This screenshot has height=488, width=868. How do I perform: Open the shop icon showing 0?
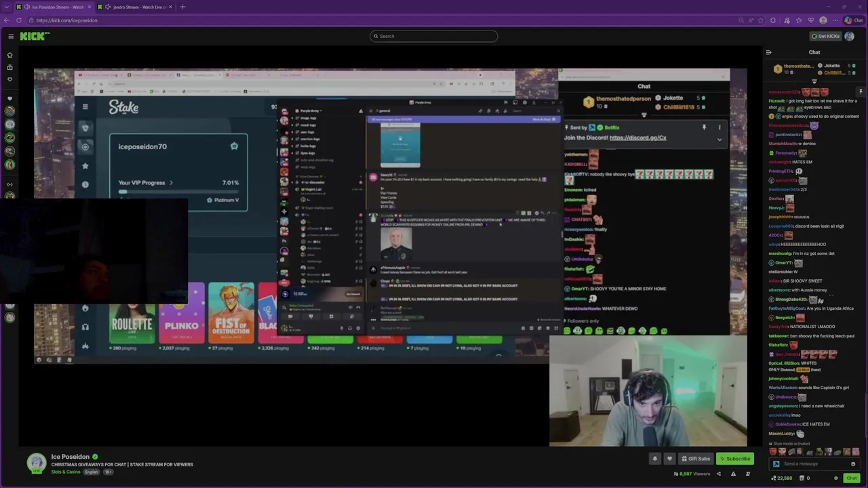(804, 478)
